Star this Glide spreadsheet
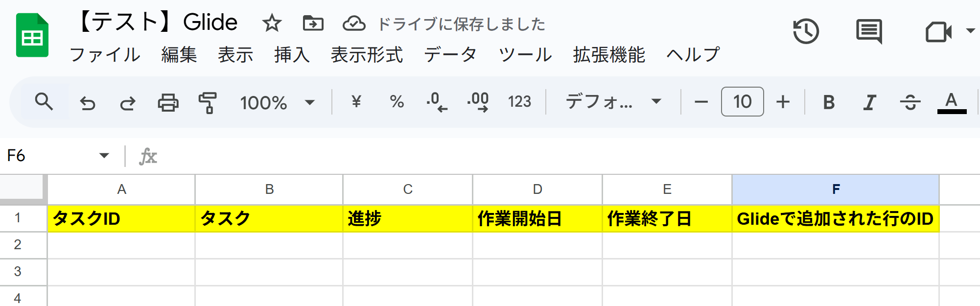The height and width of the screenshot is (306, 980). click(x=272, y=23)
